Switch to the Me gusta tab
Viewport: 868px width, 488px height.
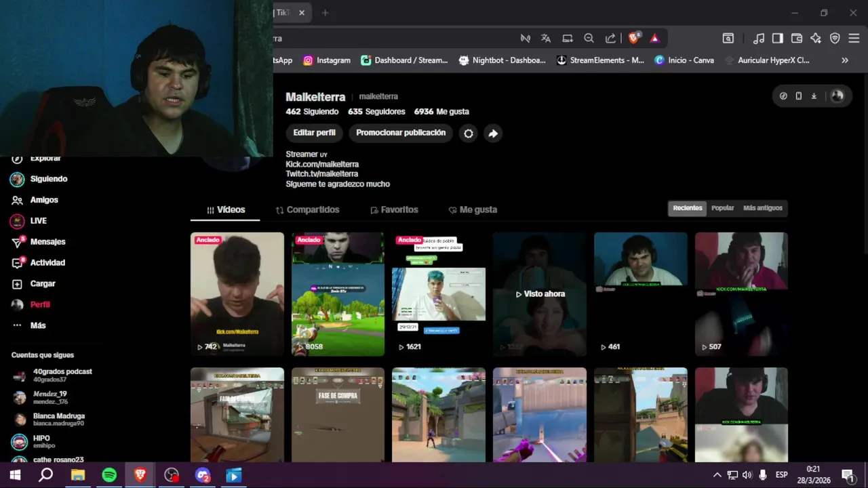point(473,210)
